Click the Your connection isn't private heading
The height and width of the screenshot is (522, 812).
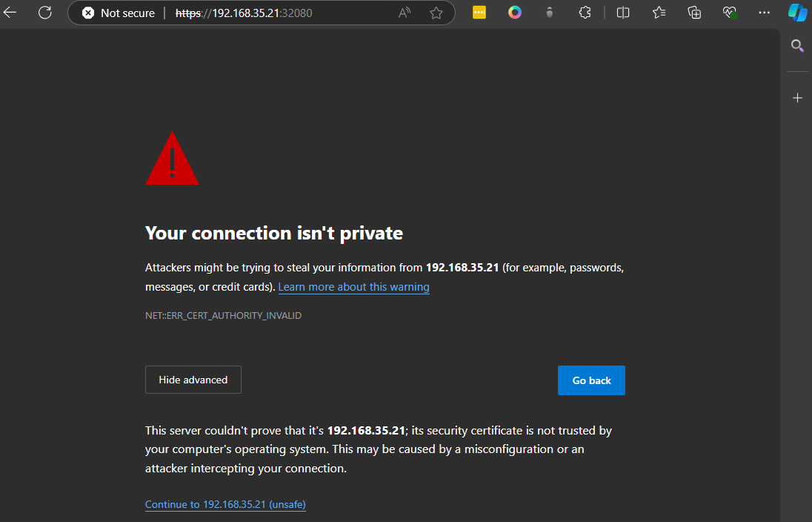click(274, 234)
